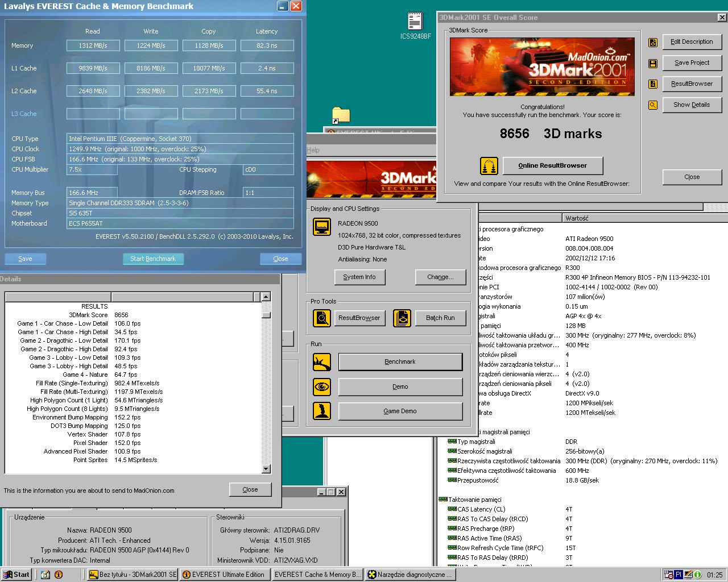
Task: Select the Efektywna częstotliwość taktowania row
Action: 583,471
